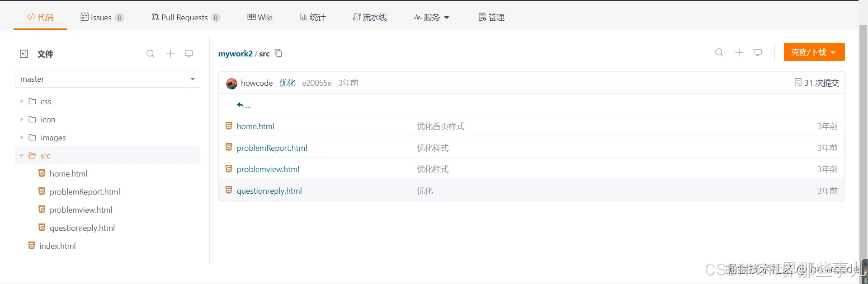Click the problemReport.html row's 优化样式 message
The height and width of the screenshot is (284, 868).
tap(432, 148)
